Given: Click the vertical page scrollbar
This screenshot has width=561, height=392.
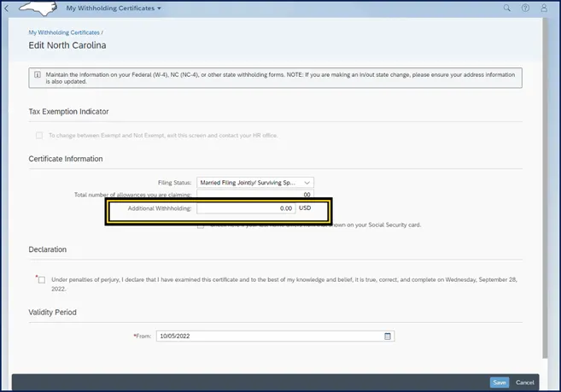Looking at the screenshot, I should click(545, 188).
